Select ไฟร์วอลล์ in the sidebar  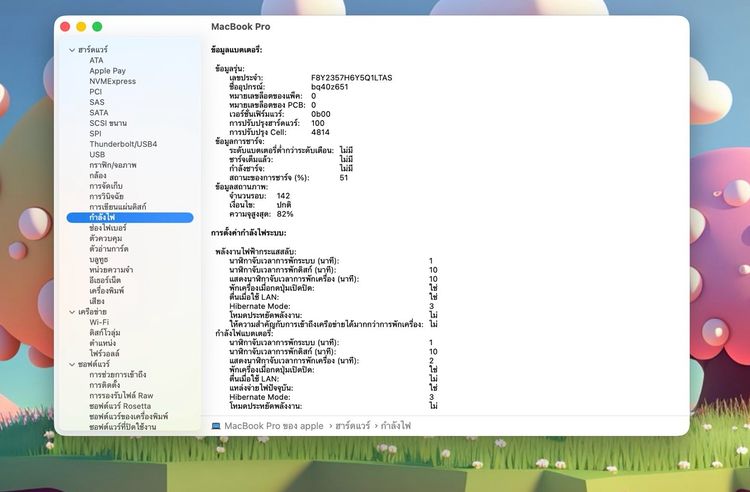point(104,354)
